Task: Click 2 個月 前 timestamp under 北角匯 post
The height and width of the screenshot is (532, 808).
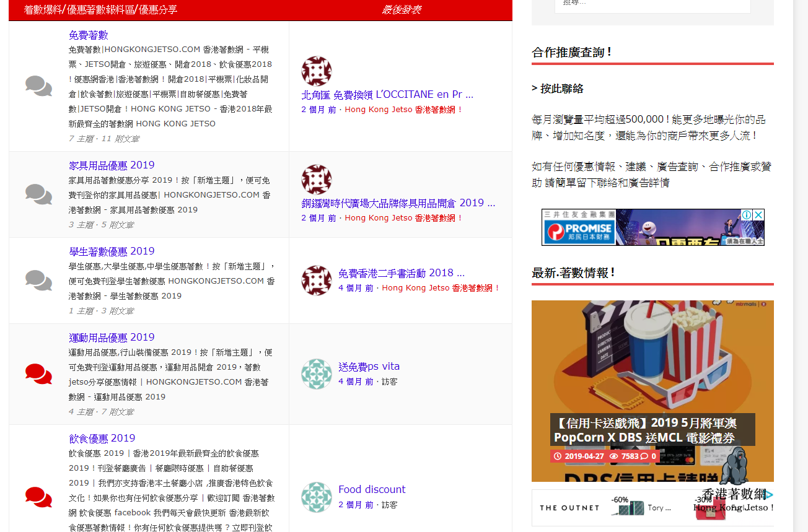Action: 318,110
